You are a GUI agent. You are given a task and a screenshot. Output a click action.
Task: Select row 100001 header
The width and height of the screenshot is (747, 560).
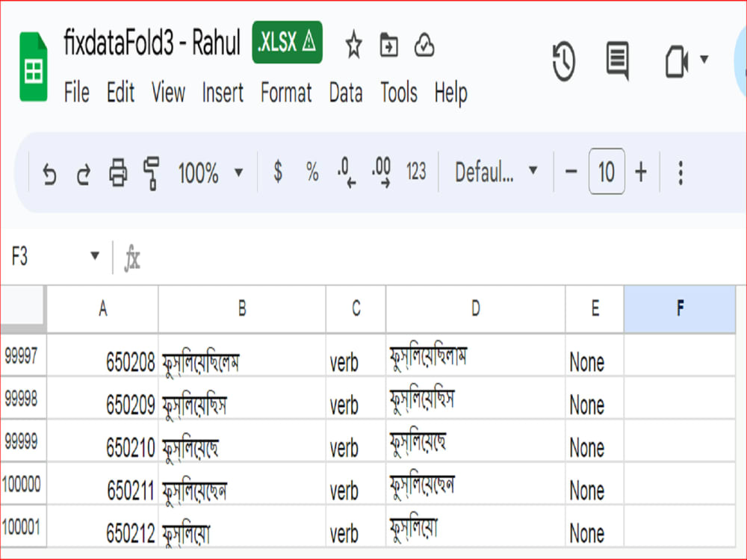[23, 526]
